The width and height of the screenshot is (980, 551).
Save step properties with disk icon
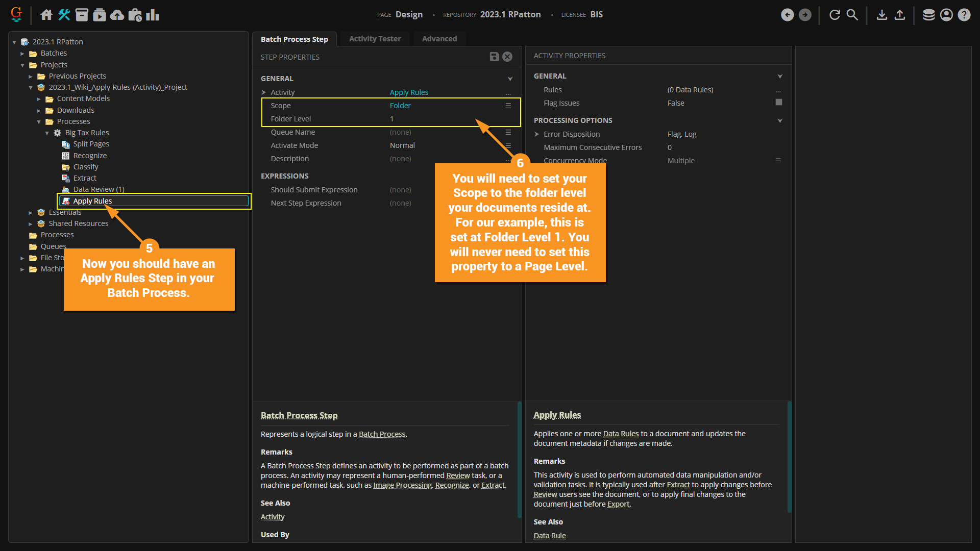click(494, 57)
